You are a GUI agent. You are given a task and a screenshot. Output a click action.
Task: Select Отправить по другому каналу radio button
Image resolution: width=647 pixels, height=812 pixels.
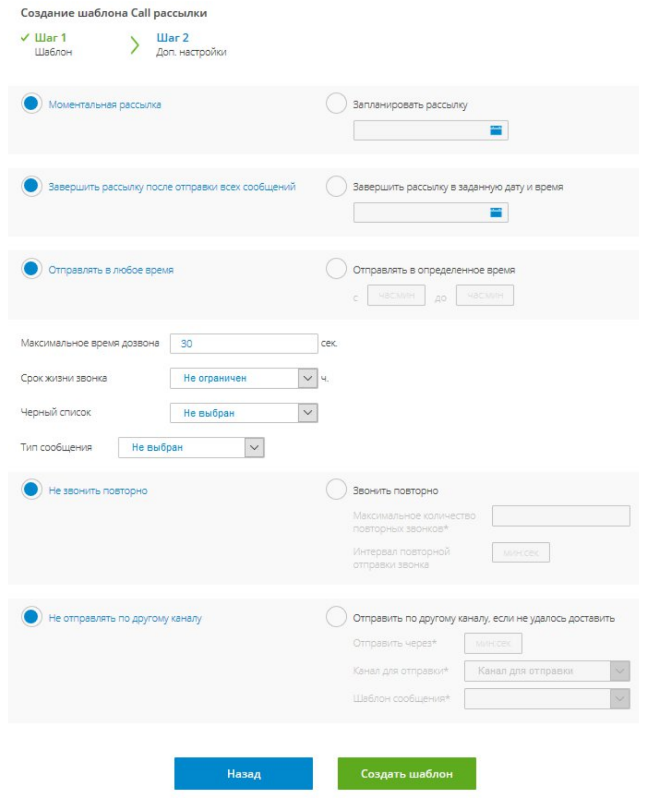(336, 617)
